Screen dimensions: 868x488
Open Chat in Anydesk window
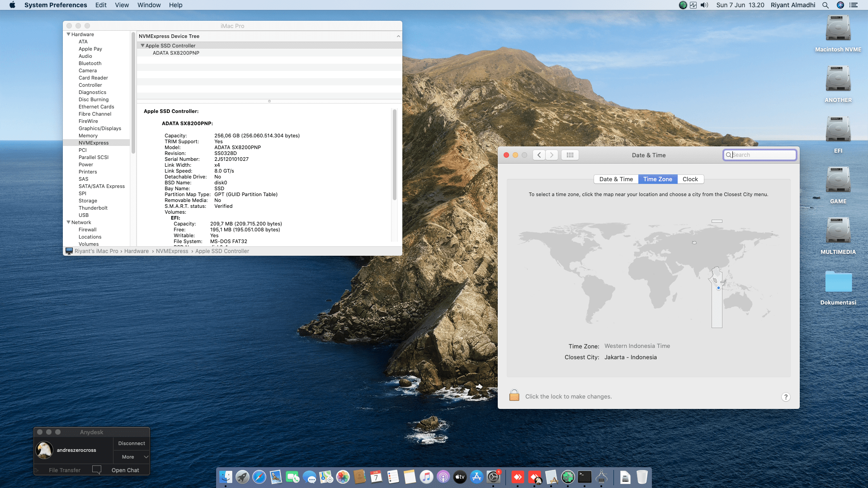pyautogui.click(x=125, y=470)
